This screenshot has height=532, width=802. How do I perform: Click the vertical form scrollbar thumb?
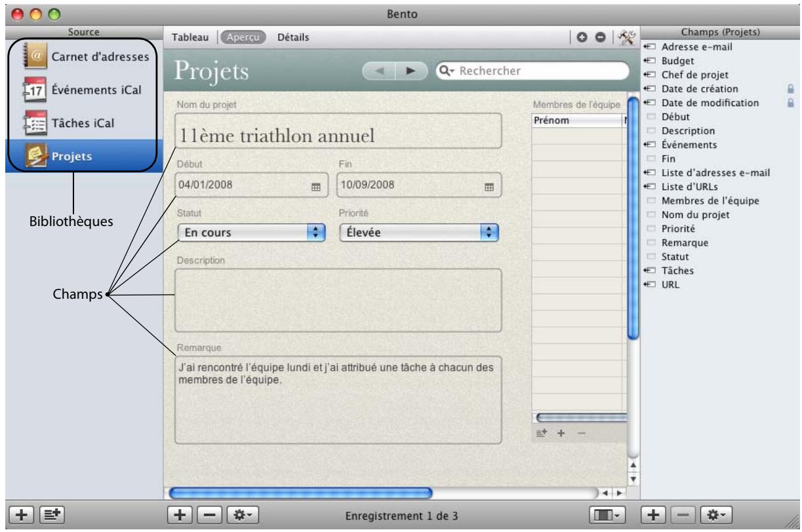click(633, 218)
